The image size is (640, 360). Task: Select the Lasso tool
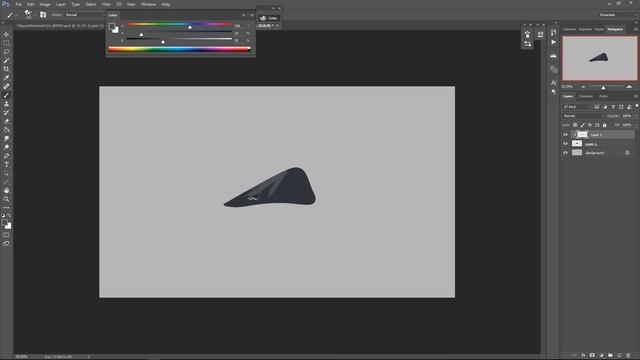click(6, 51)
